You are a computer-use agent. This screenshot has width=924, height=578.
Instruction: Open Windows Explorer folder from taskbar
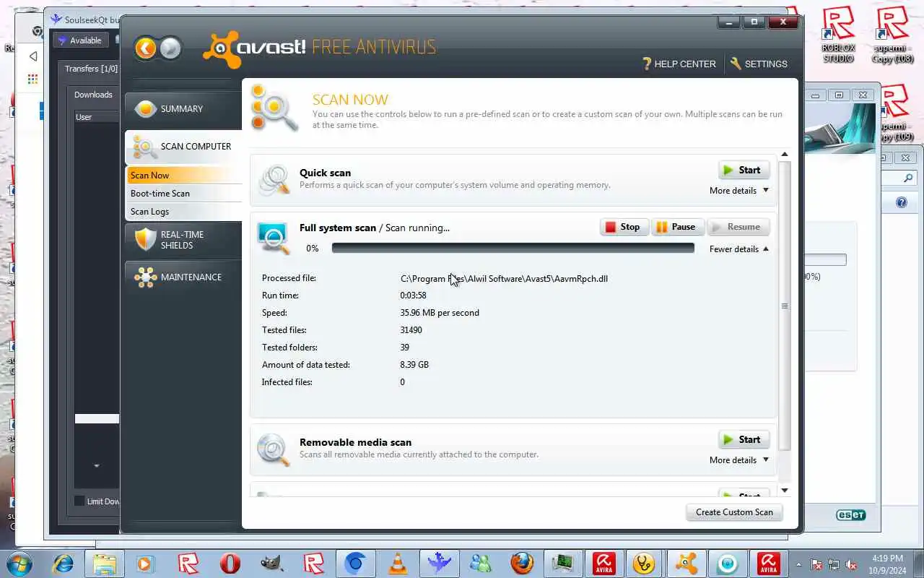(105, 564)
